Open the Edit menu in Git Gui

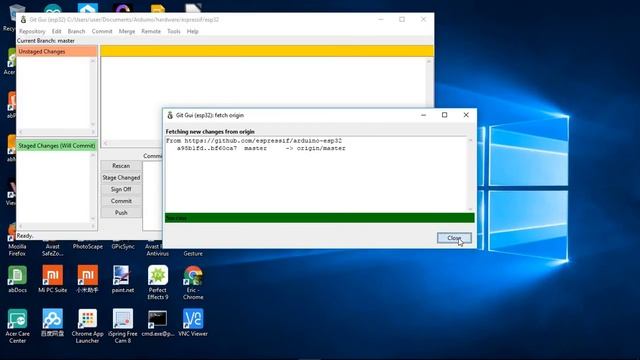(56, 31)
